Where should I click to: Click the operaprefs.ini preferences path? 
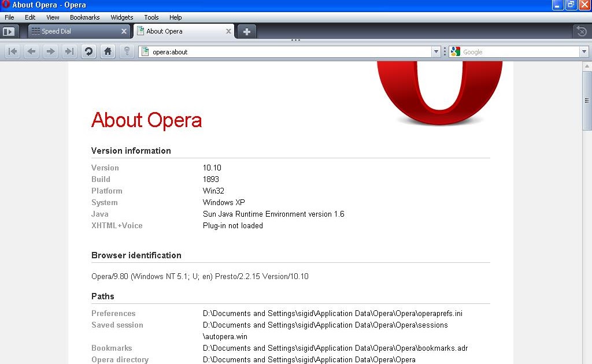click(x=332, y=313)
